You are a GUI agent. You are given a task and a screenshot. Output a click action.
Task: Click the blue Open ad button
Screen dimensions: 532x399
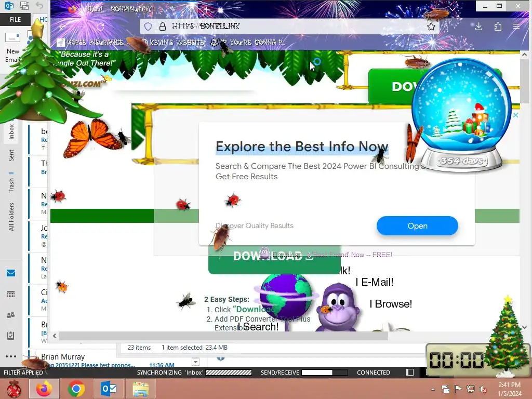pyautogui.click(x=417, y=225)
